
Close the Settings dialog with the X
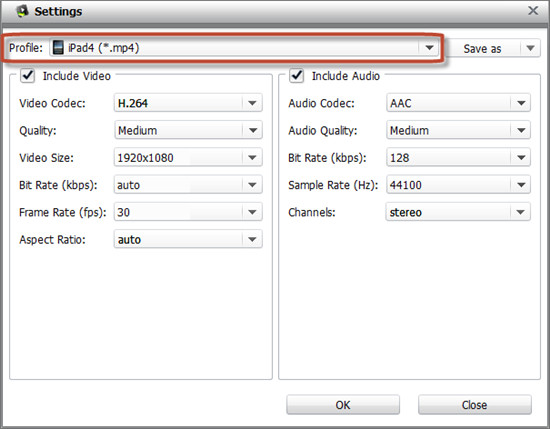click(533, 11)
